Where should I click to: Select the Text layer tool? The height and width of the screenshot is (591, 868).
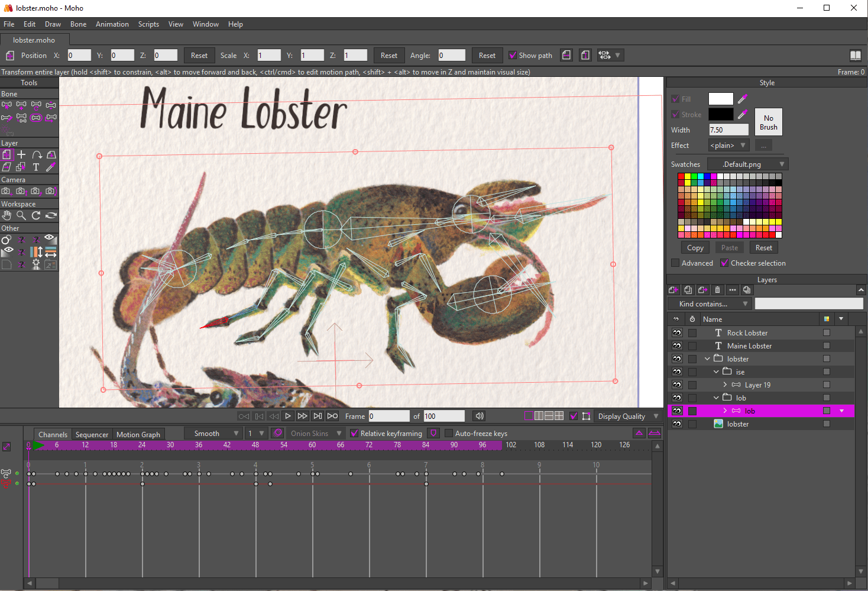click(36, 167)
